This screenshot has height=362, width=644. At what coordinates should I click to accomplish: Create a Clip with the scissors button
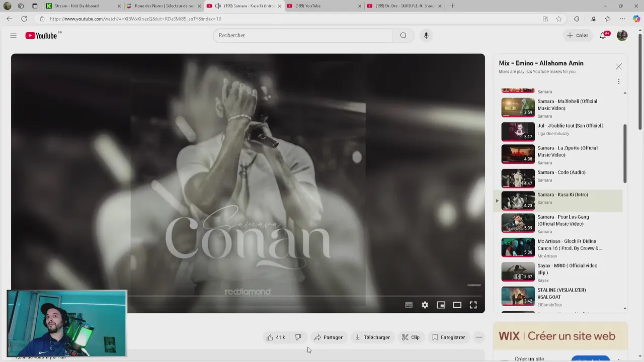(x=411, y=337)
